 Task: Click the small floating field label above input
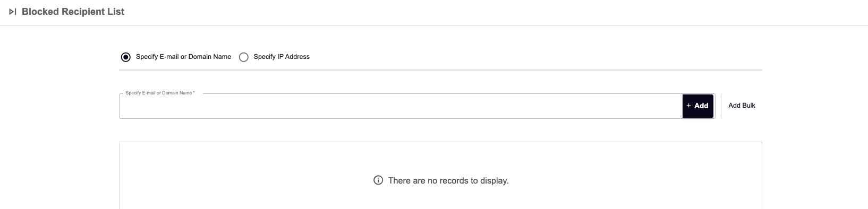pyautogui.click(x=160, y=93)
